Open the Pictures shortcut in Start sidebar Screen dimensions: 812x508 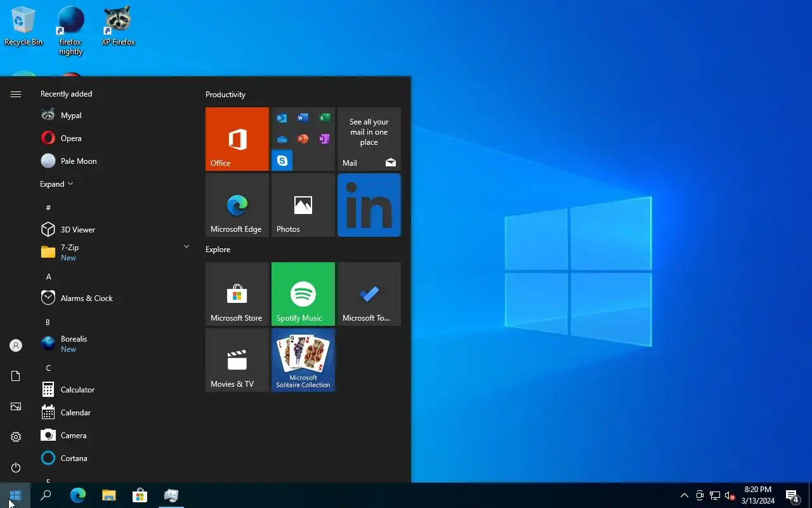(x=16, y=406)
